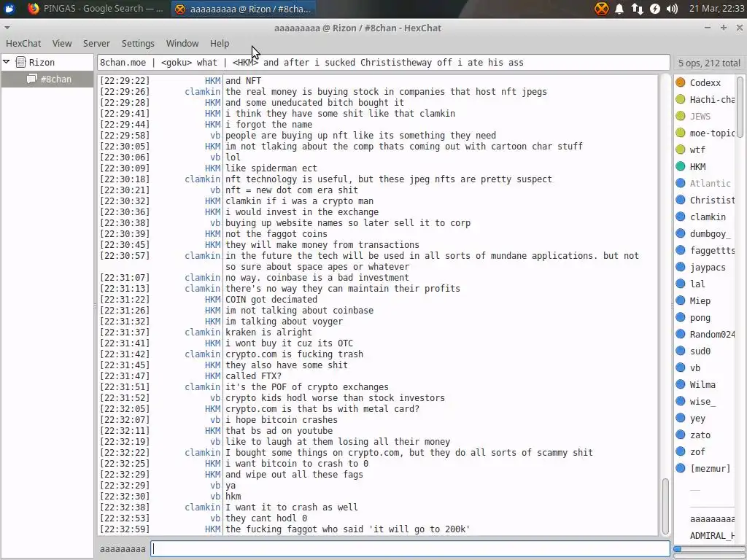Select wise_ in user list
747x560 pixels.
[705, 402]
